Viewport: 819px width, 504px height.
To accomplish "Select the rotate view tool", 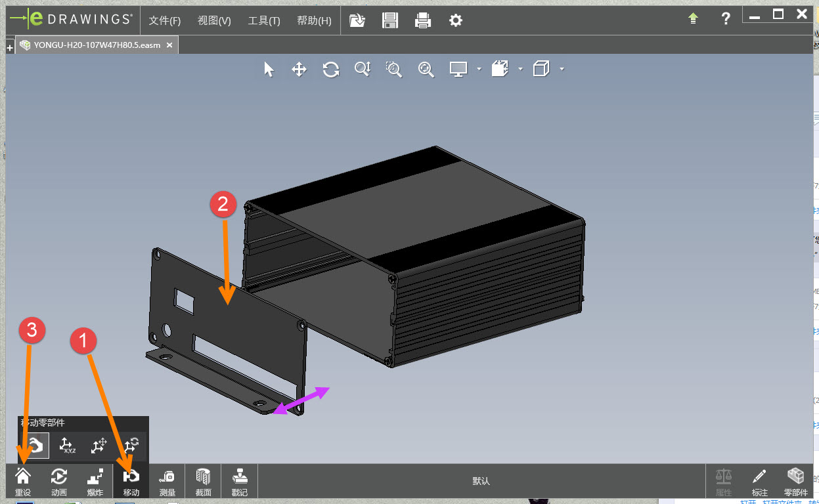I will pyautogui.click(x=331, y=70).
